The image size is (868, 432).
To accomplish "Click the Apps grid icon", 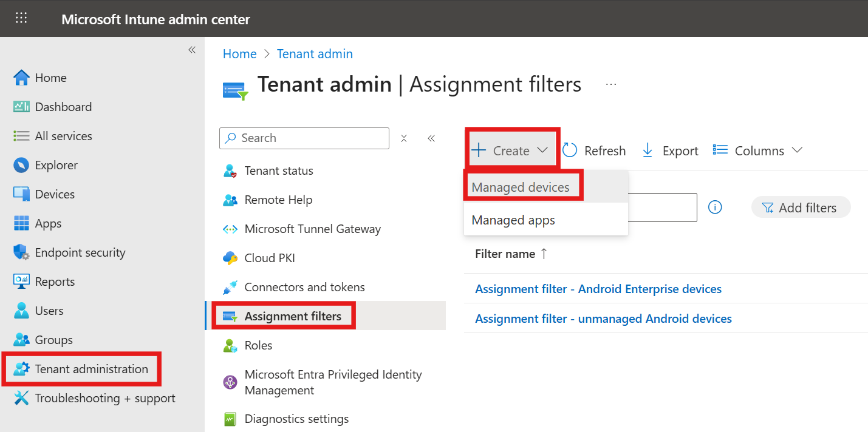I will pos(21,223).
